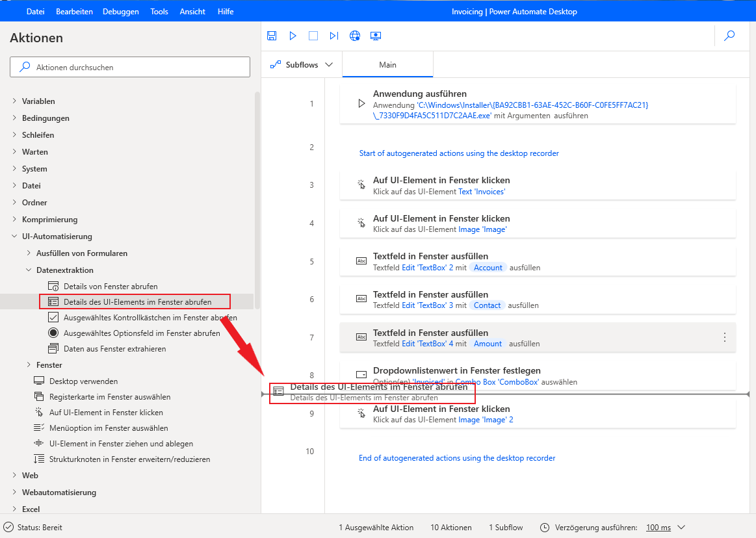Click the 'Aktionen durchsuchen' search field

130,67
